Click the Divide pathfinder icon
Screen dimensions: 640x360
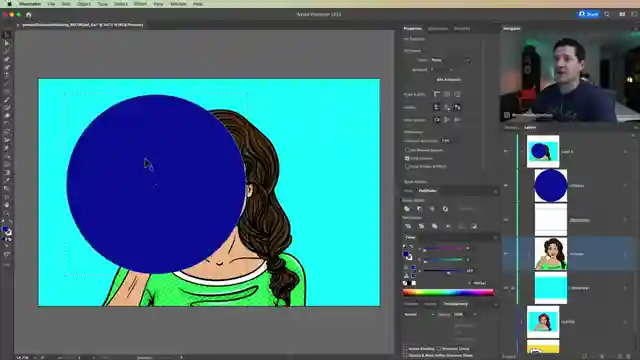pyautogui.click(x=408, y=226)
